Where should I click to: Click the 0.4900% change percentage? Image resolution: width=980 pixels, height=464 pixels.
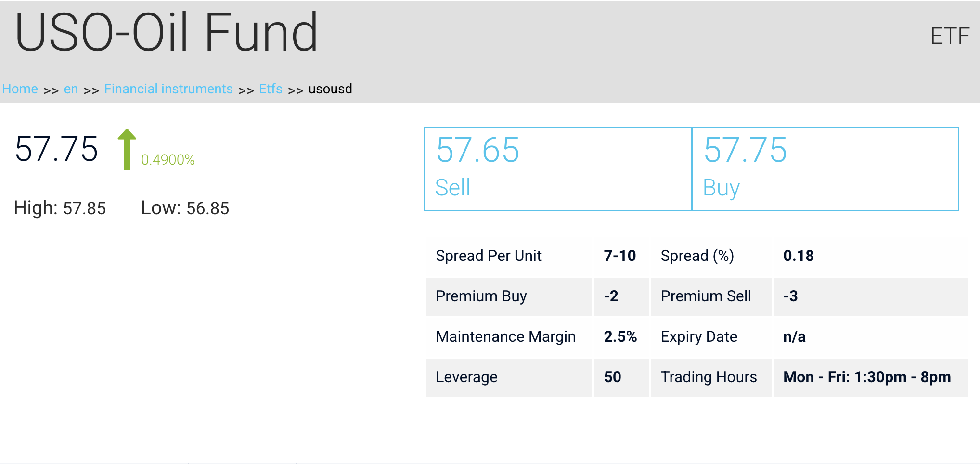point(168,160)
